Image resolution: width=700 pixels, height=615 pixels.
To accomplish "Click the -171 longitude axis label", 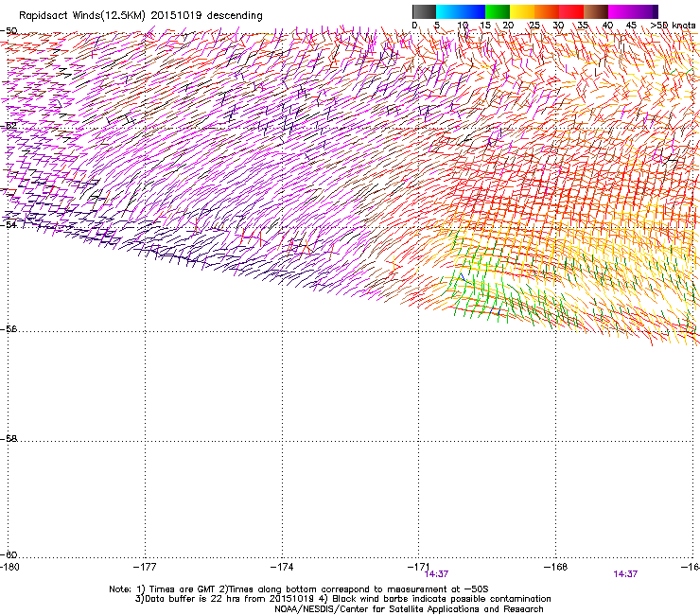I will point(419,567).
